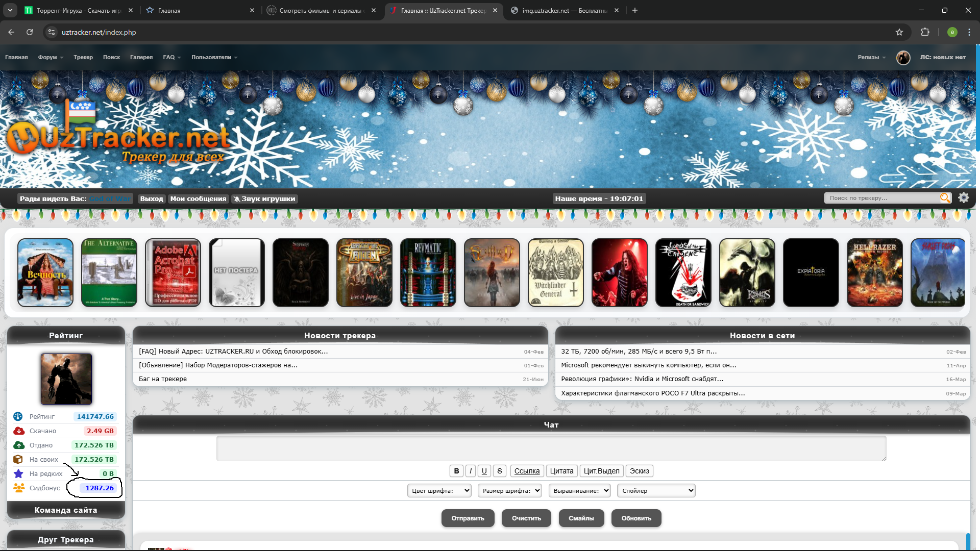Bookmark page with the star icon
Image resolution: width=980 pixels, height=551 pixels.
(x=899, y=32)
